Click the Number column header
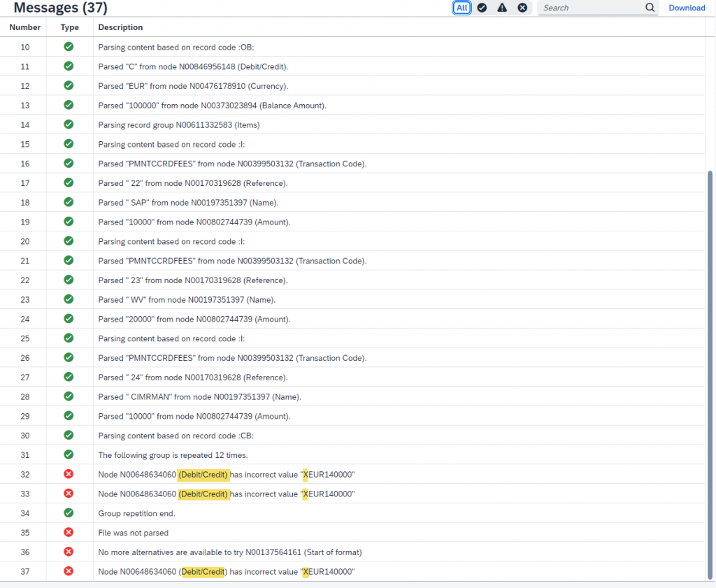This screenshot has height=588, width=716. (x=24, y=27)
